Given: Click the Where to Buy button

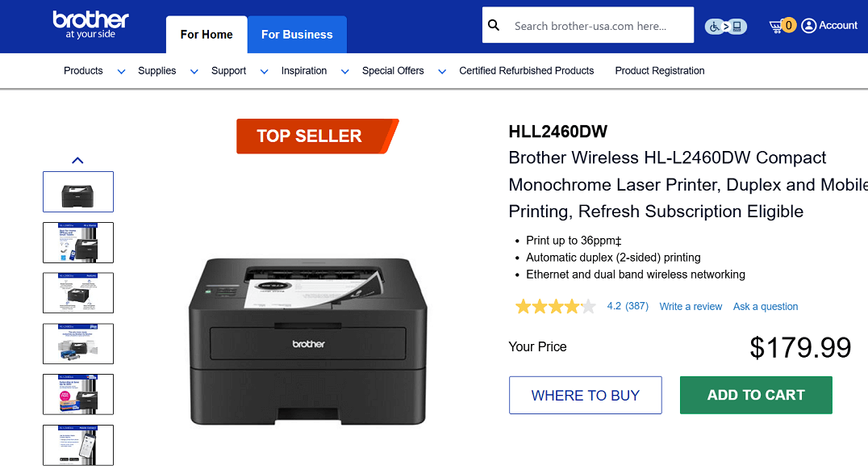Looking at the screenshot, I should click(585, 395).
